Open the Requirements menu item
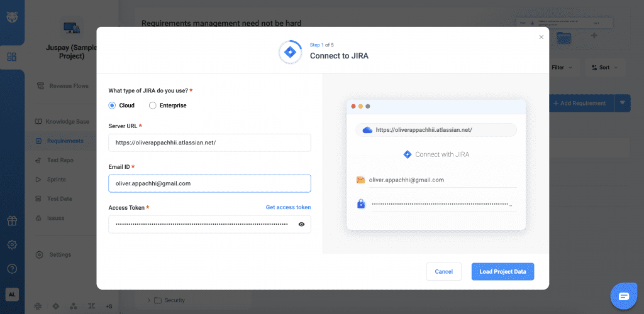This screenshot has width=644, height=314. [x=65, y=141]
